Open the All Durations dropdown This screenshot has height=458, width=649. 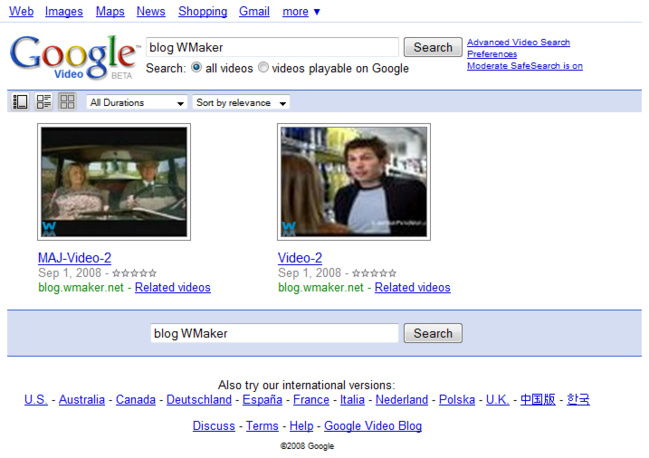(137, 103)
